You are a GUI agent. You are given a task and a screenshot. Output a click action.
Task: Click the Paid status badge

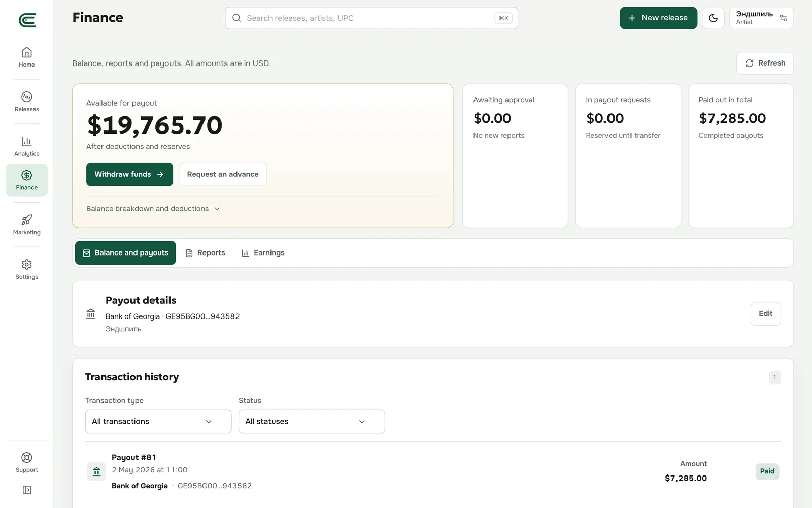click(767, 471)
